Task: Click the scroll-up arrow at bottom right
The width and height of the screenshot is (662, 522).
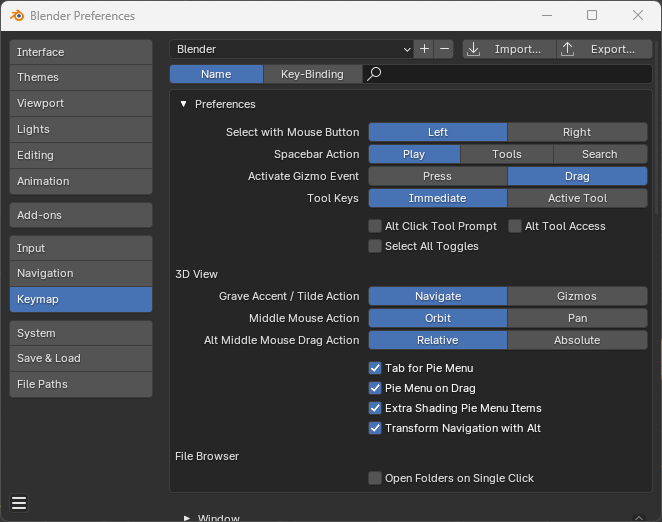Action: (x=639, y=517)
